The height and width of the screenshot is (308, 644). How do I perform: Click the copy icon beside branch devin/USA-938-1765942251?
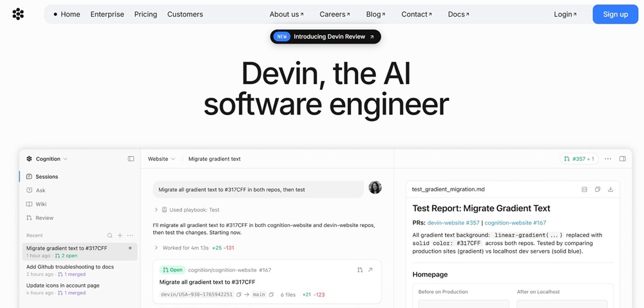click(x=239, y=294)
